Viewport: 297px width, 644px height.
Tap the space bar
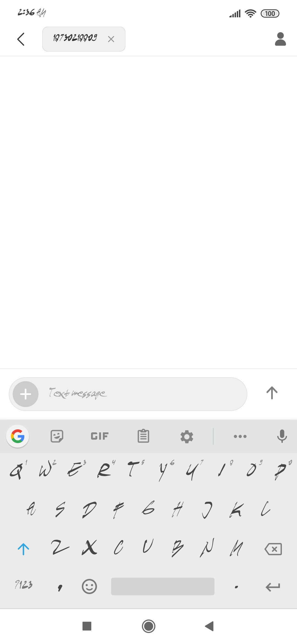[163, 586]
